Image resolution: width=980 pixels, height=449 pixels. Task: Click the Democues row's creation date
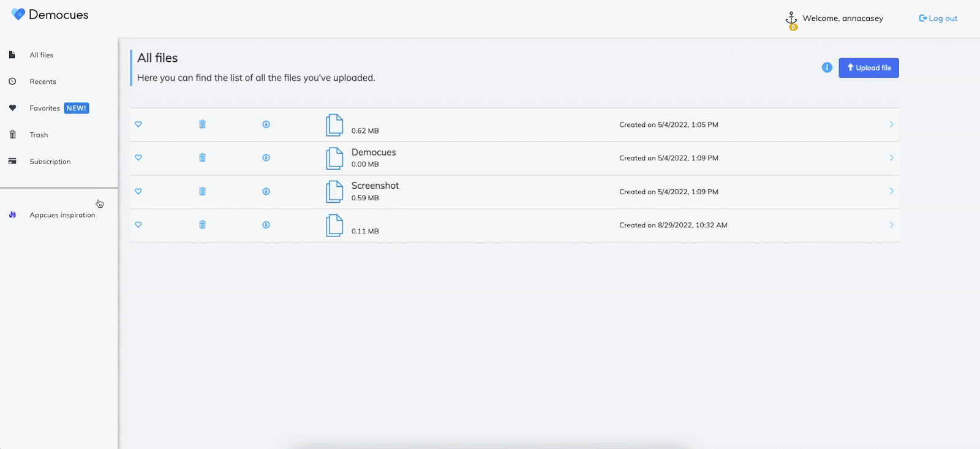669,158
